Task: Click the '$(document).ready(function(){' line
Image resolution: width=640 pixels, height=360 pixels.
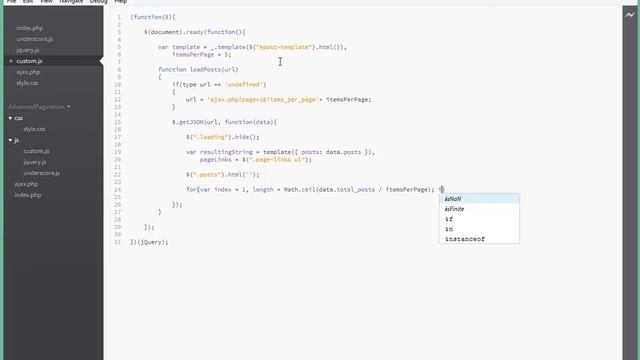Action: tap(194, 32)
